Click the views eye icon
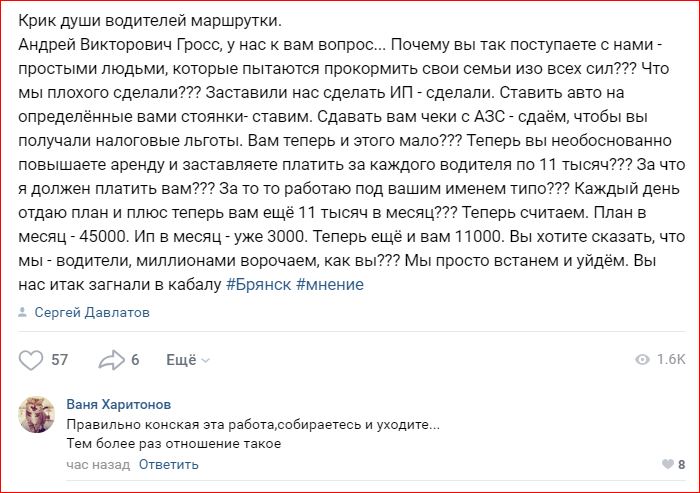The width and height of the screenshot is (700, 493). [643, 360]
